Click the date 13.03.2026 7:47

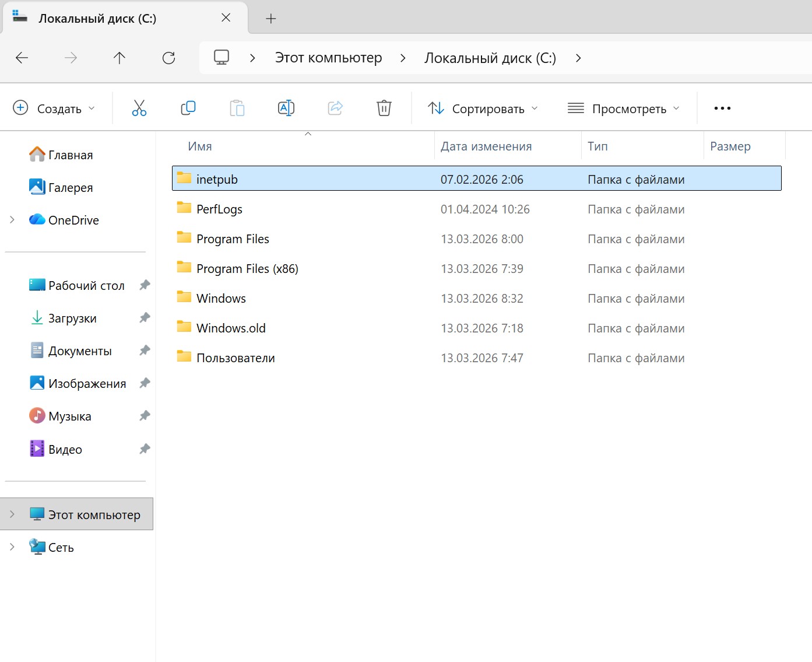[x=482, y=358]
